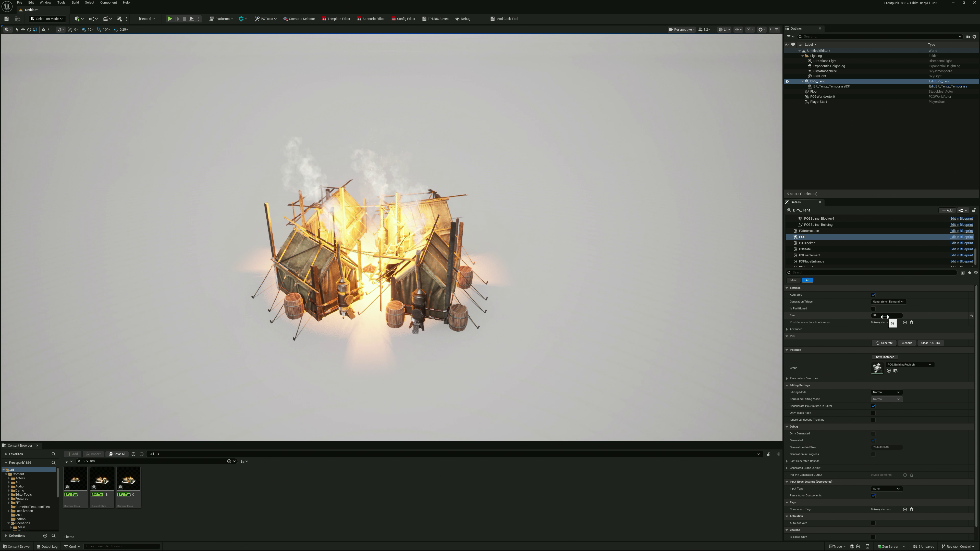
Task: Enable the Auto Activate checkbox
Action: pyautogui.click(x=873, y=523)
